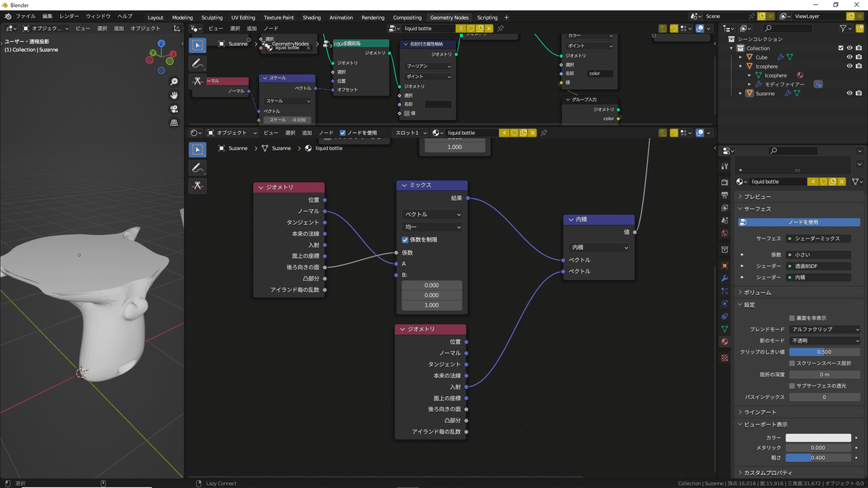Open the 影のモード 不透明 dropdown
The width and height of the screenshot is (868, 488).
click(825, 341)
